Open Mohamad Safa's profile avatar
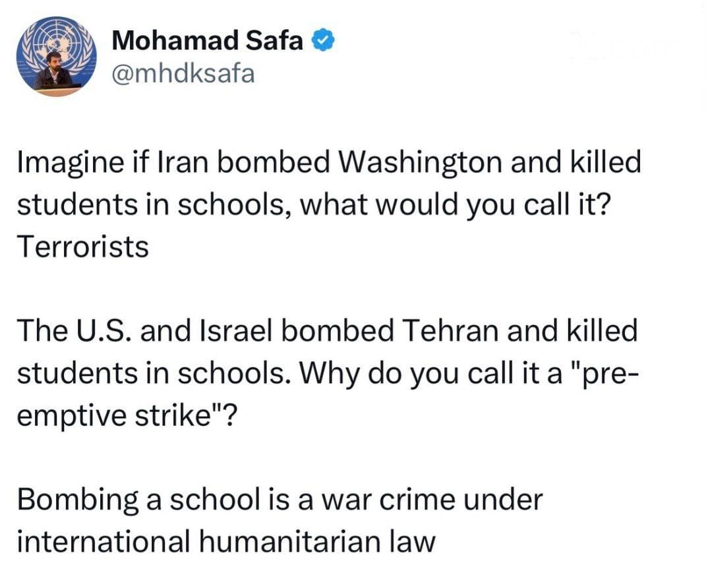 [57, 57]
